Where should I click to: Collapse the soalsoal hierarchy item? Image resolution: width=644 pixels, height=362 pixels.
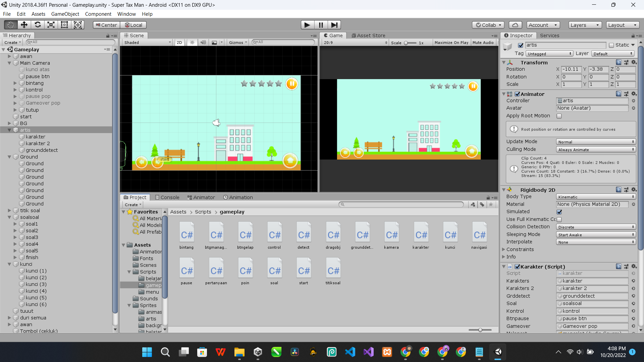pyautogui.click(x=9, y=217)
